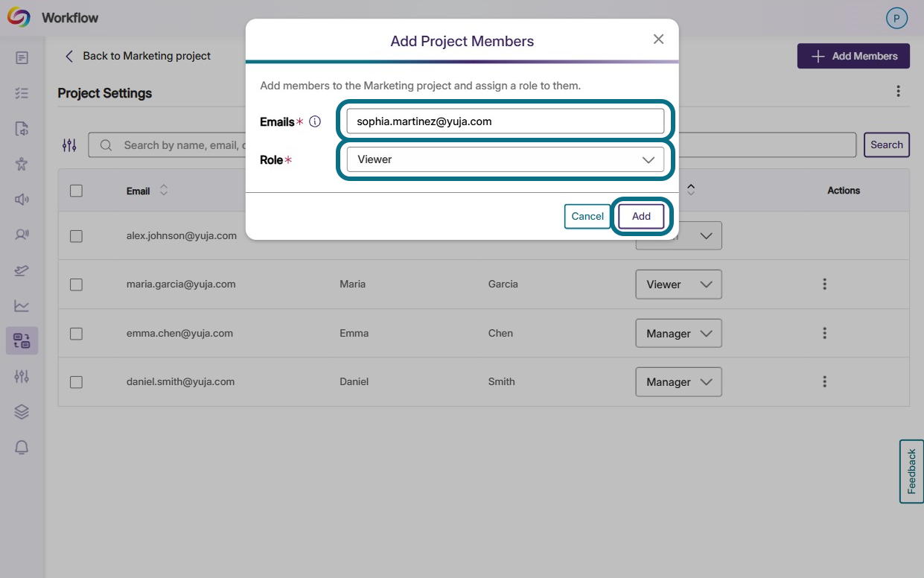Select the alex.johnson@yuja.com row checkbox
The width and height of the screenshot is (924, 578).
(x=76, y=235)
